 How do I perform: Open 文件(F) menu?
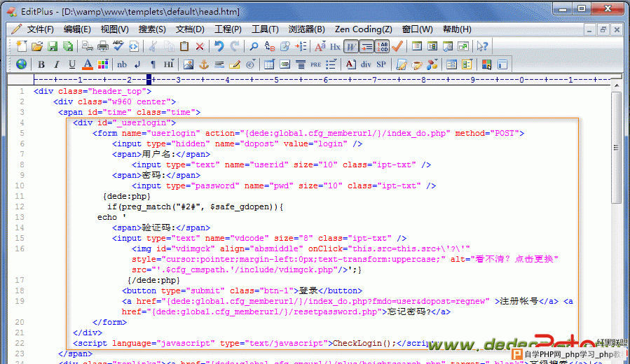click(x=40, y=29)
